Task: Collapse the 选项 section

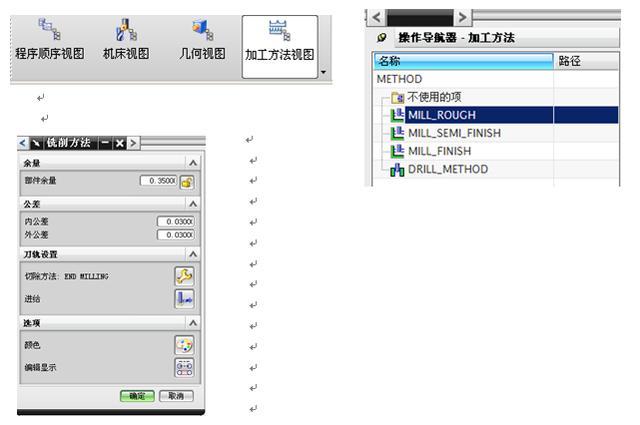Action: click(x=193, y=323)
